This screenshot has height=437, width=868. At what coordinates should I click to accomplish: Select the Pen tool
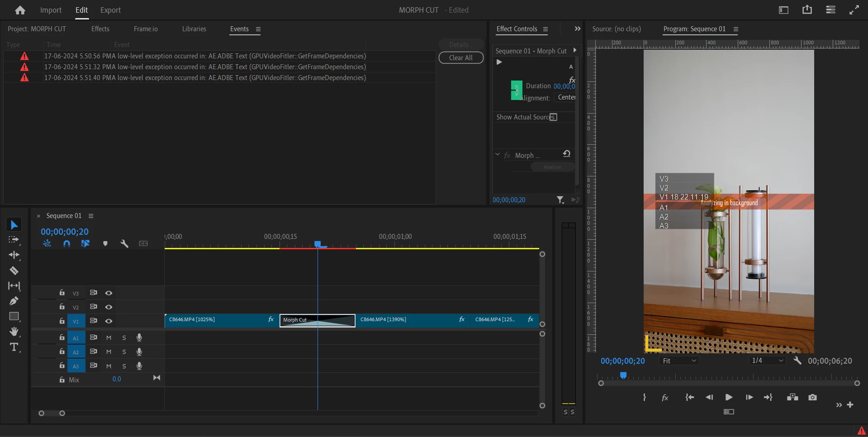[14, 301]
